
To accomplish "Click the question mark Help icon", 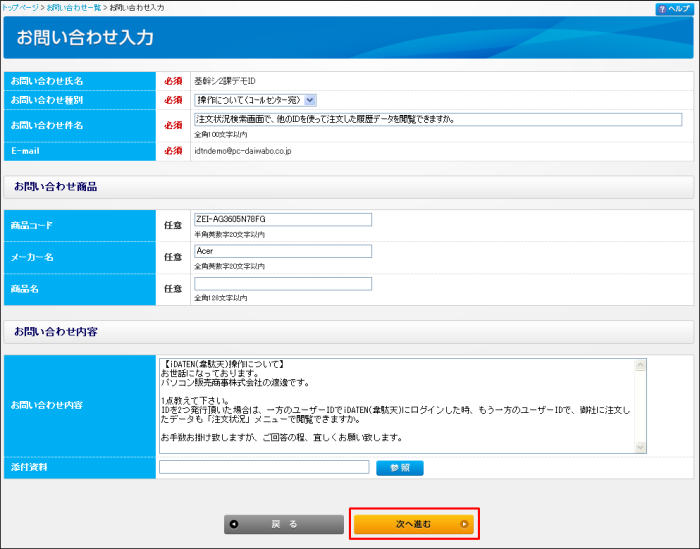I will tap(662, 8).
